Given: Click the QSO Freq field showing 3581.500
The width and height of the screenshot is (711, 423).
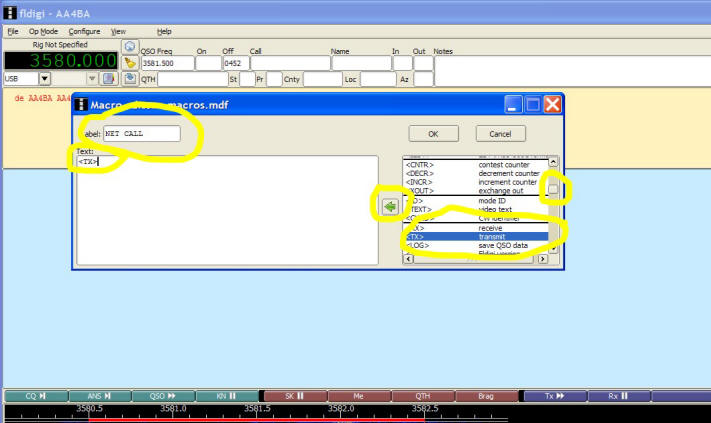Looking at the screenshot, I should coord(167,63).
